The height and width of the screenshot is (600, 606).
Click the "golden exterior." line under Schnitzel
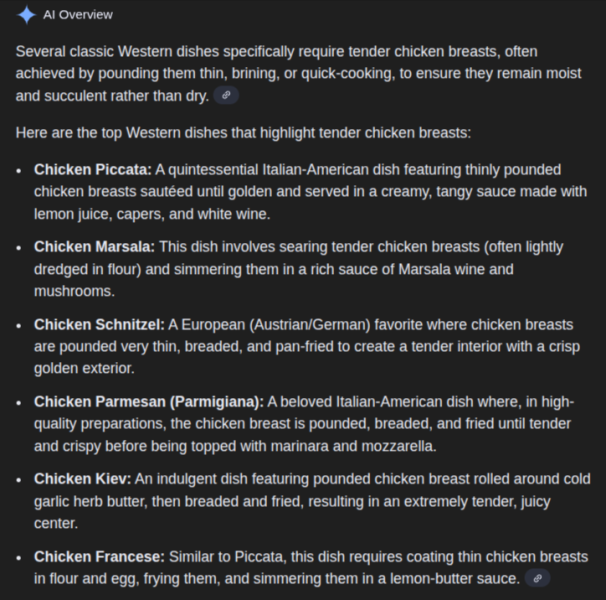84,369
